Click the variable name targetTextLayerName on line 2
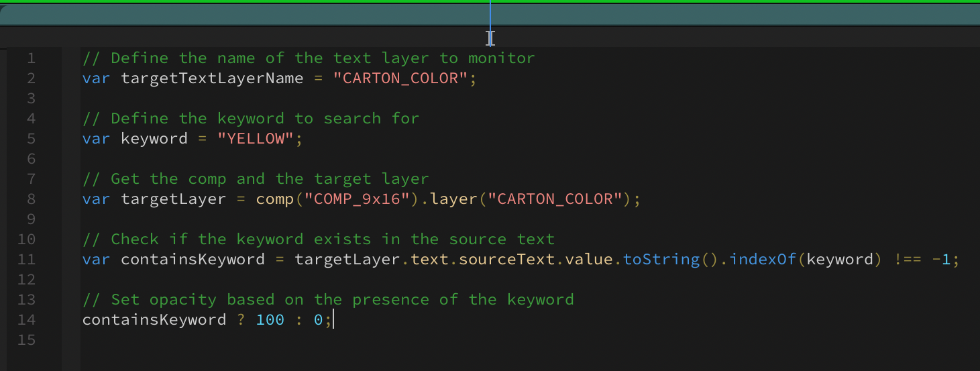This screenshot has height=371, width=980. point(212,78)
